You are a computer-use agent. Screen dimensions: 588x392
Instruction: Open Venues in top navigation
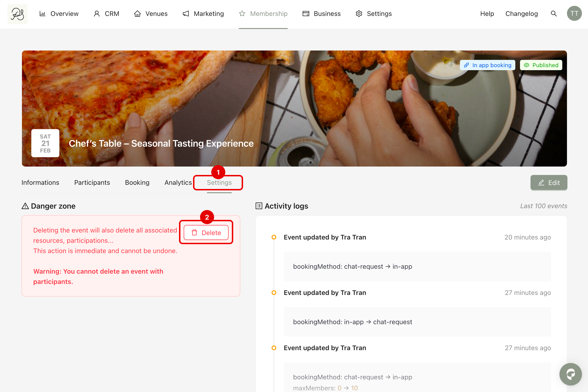(151, 14)
